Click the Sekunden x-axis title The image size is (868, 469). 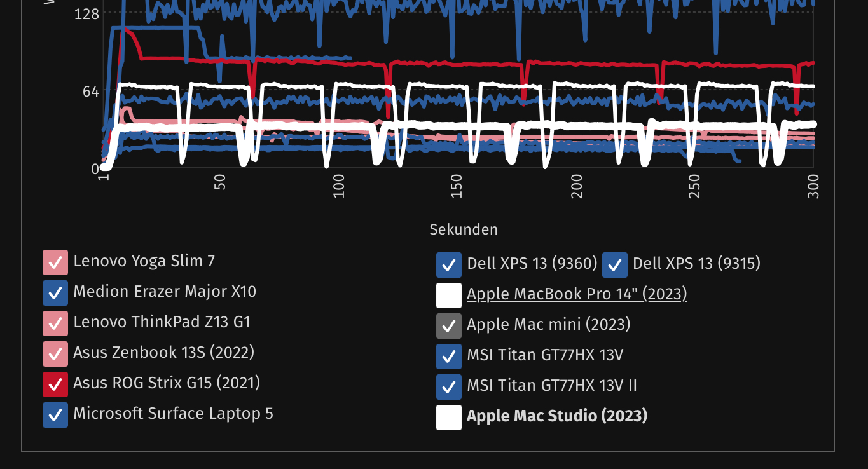point(464,229)
